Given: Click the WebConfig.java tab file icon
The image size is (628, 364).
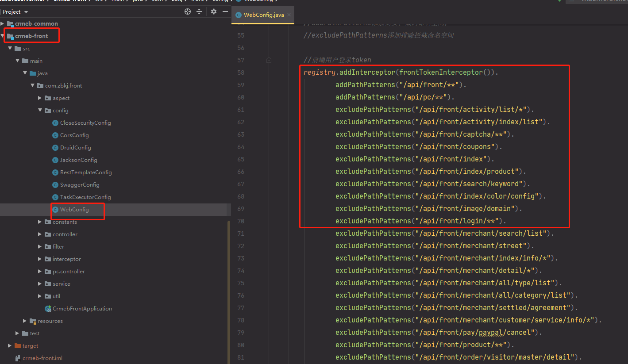Looking at the screenshot, I should coord(239,15).
